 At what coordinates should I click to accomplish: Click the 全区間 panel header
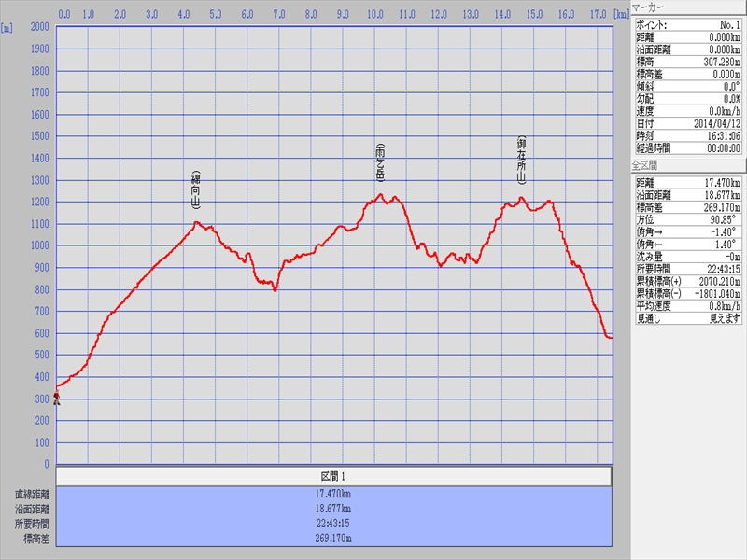(688, 165)
